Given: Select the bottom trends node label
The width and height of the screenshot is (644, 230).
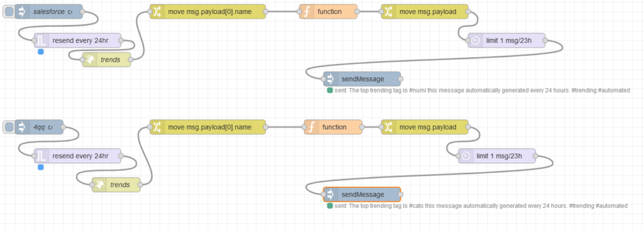Looking at the screenshot, I should 120,185.
